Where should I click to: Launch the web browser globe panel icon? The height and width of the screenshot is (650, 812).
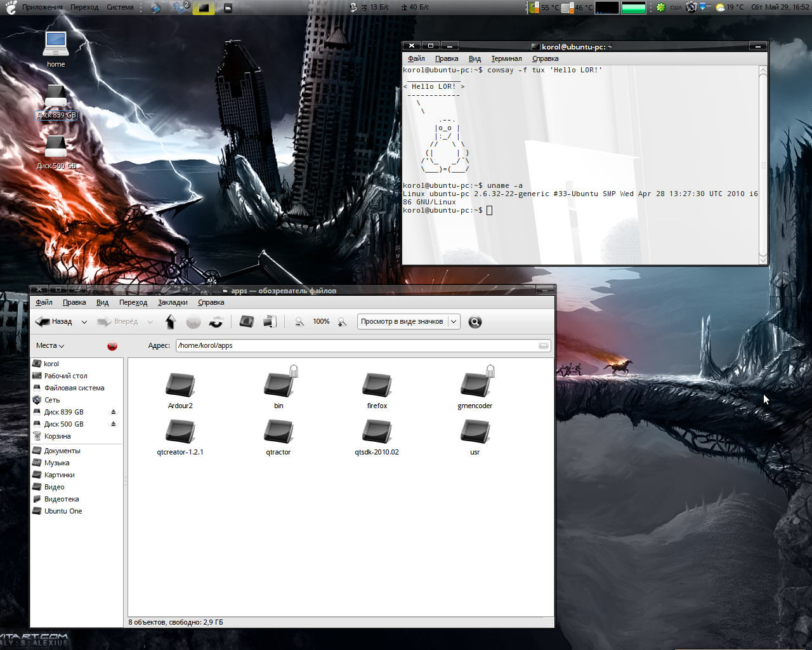156,8
